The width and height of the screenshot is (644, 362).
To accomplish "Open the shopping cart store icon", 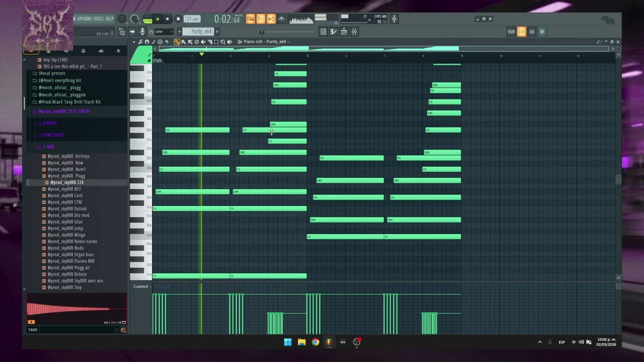I will 542,32.
